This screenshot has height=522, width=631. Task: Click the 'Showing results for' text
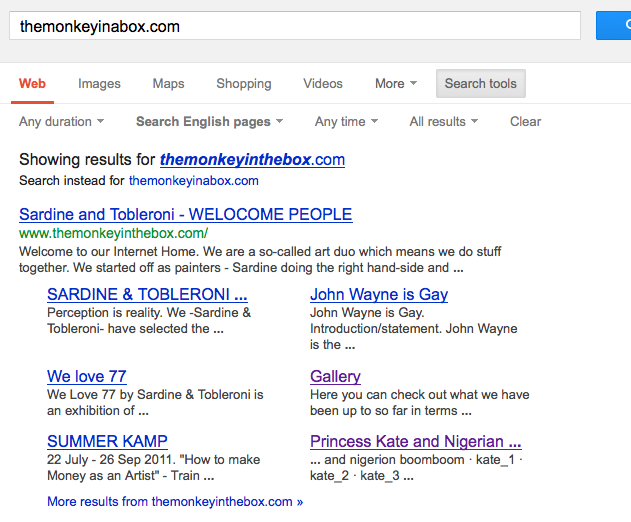[87, 160]
